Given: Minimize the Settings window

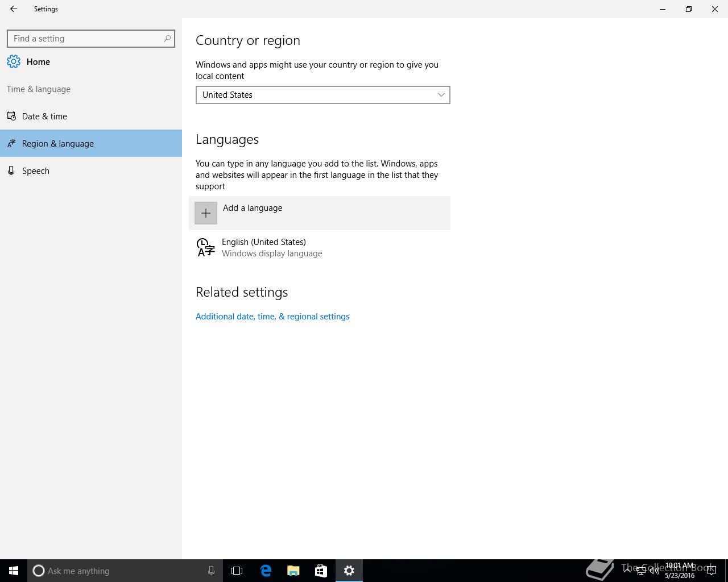Looking at the screenshot, I should click(663, 9).
